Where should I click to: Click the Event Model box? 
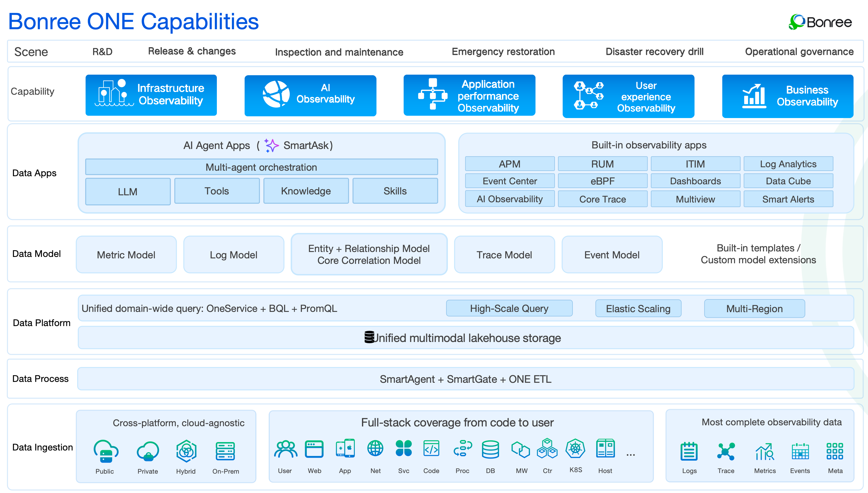[x=612, y=255]
